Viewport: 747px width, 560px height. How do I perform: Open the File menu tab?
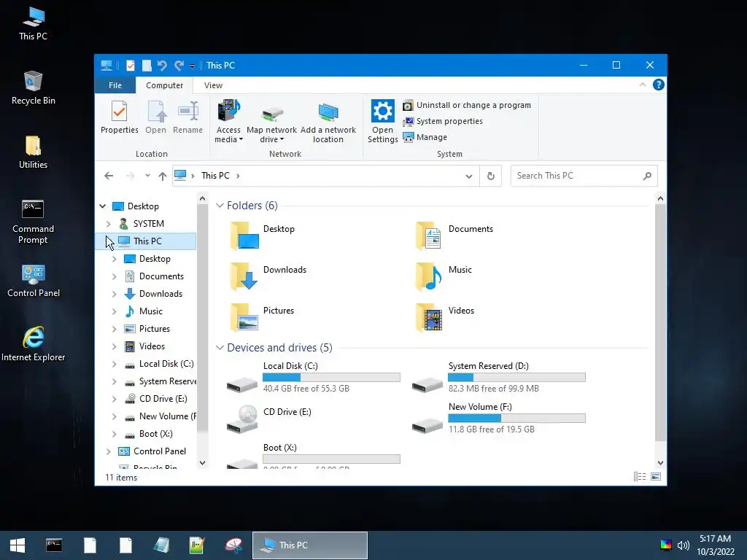click(x=115, y=85)
